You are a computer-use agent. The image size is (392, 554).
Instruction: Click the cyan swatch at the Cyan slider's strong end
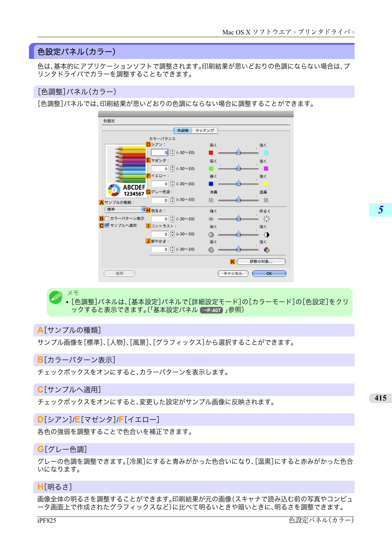coord(266,153)
